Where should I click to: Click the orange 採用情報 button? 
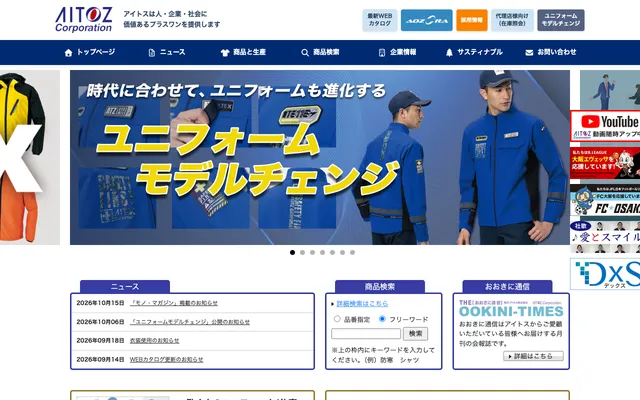click(x=471, y=20)
